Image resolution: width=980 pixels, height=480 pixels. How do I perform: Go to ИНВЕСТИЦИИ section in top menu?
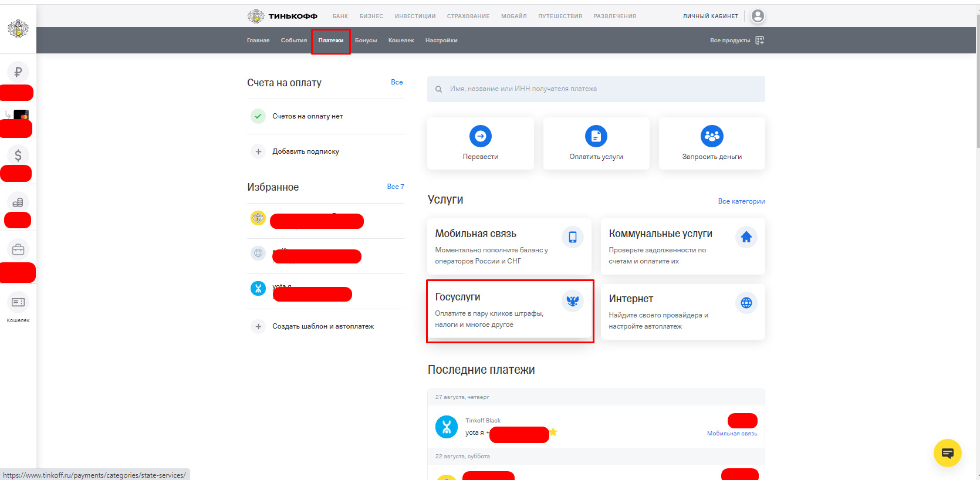click(415, 16)
